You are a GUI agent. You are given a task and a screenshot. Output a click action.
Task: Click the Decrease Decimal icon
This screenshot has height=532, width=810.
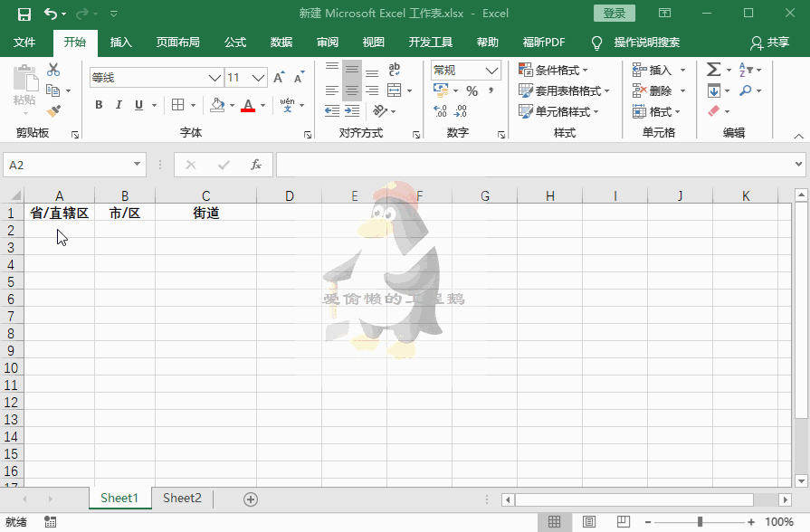pyautogui.click(x=461, y=110)
